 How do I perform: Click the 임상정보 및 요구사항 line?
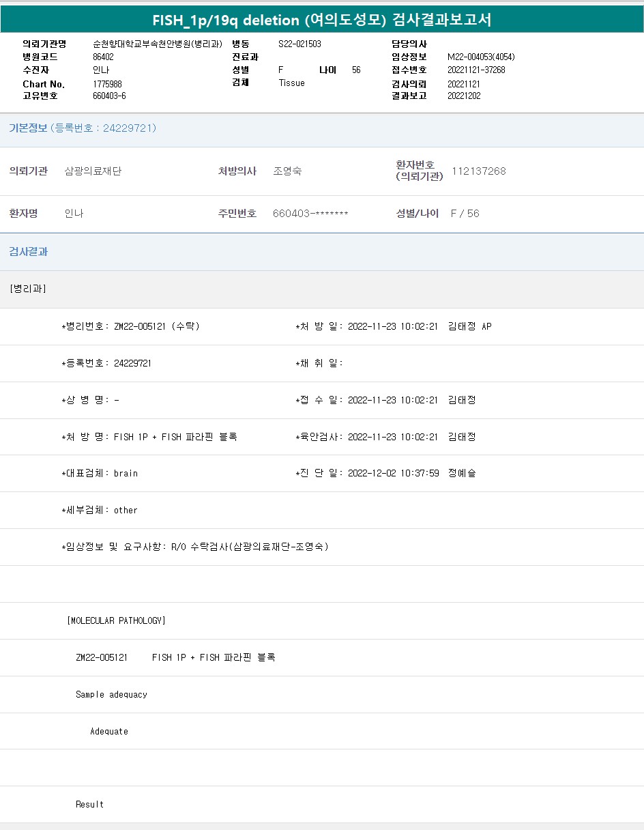click(x=195, y=547)
